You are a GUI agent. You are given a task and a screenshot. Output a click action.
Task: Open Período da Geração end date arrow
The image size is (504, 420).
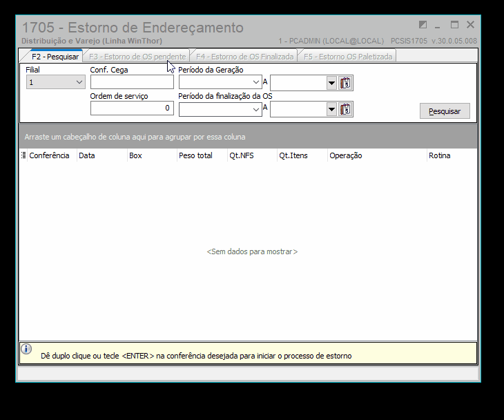331,83
